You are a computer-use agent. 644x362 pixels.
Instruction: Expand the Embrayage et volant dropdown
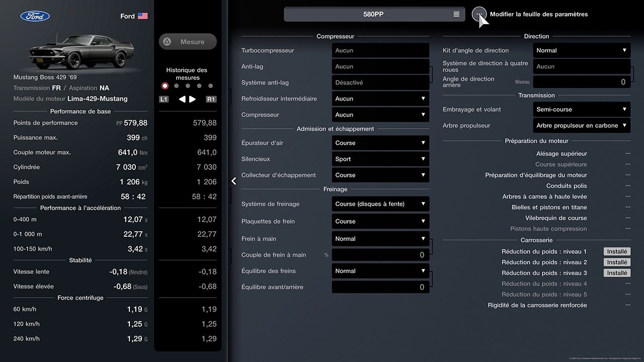pos(582,109)
